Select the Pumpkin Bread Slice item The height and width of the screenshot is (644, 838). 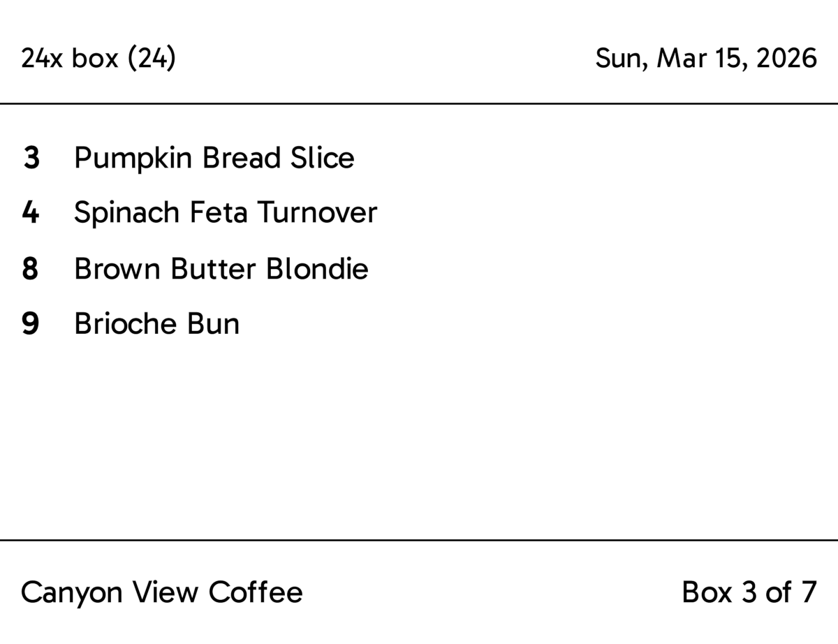coord(214,159)
